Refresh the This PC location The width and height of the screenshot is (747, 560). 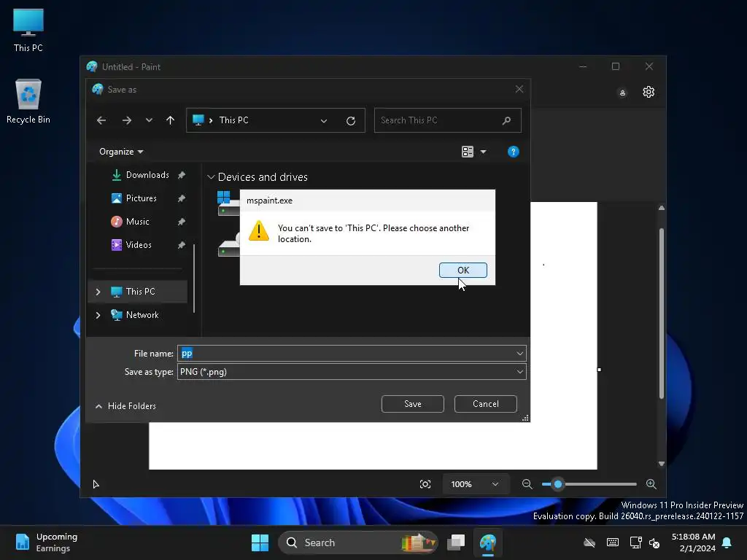pyautogui.click(x=351, y=121)
